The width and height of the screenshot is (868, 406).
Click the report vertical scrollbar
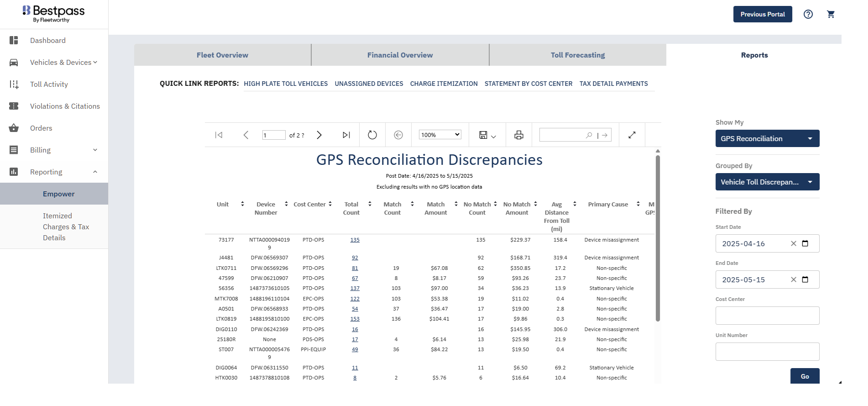[658, 237]
